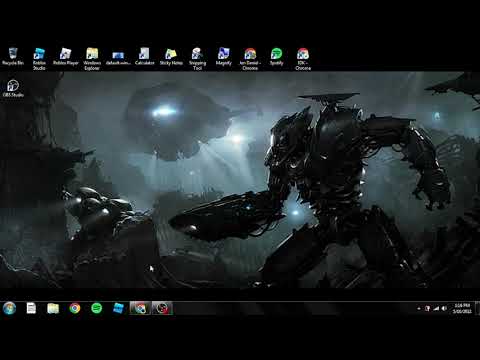480x360 pixels.
Task: Open the document icon pinned on taskbar
Action: [31, 308]
